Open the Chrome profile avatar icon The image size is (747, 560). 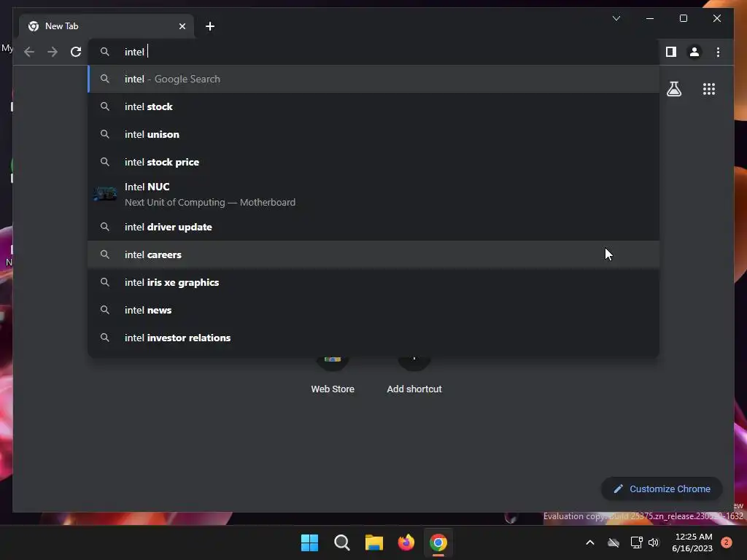[x=694, y=52]
